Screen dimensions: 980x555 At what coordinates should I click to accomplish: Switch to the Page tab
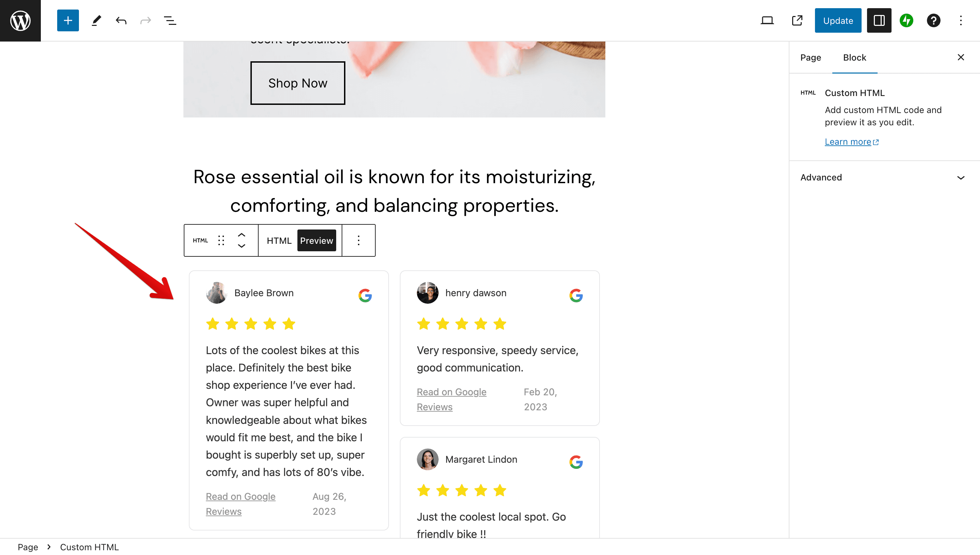[x=811, y=57]
